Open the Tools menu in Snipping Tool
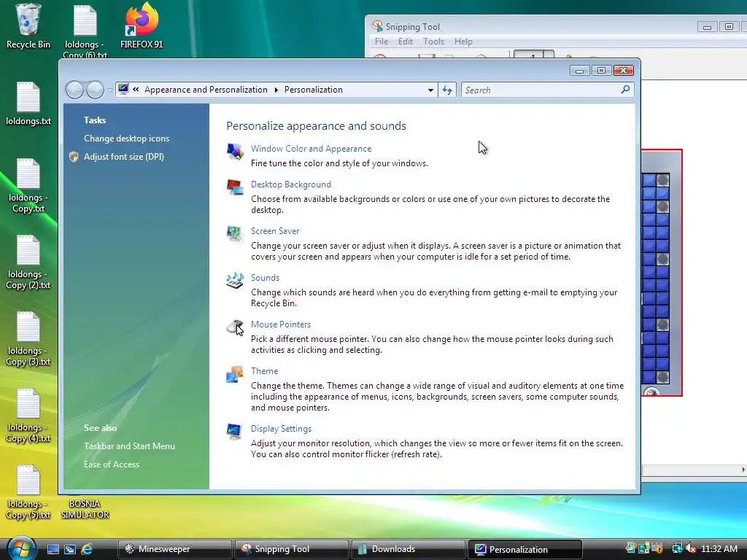747x560 pixels. pyautogui.click(x=433, y=42)
